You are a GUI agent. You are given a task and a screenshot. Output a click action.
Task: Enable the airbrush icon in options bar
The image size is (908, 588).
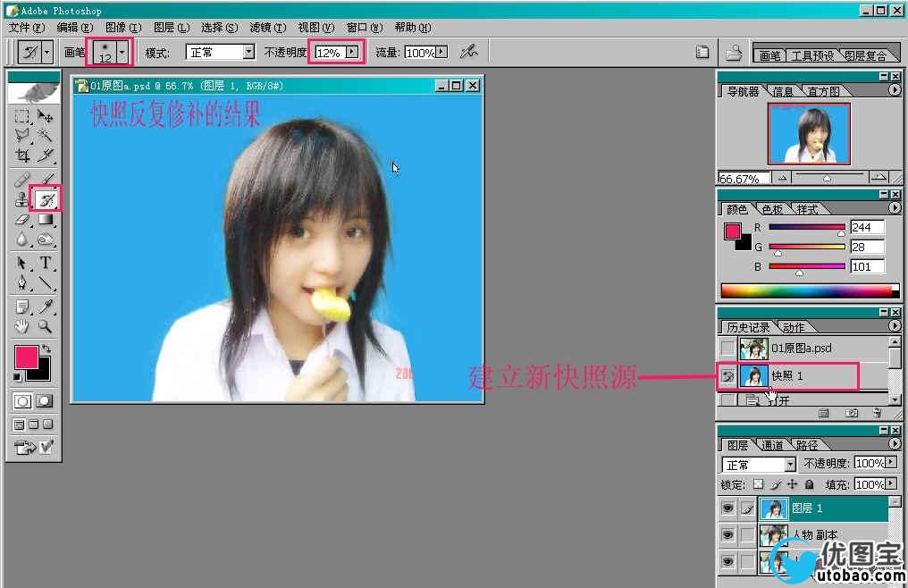point(468,53)
